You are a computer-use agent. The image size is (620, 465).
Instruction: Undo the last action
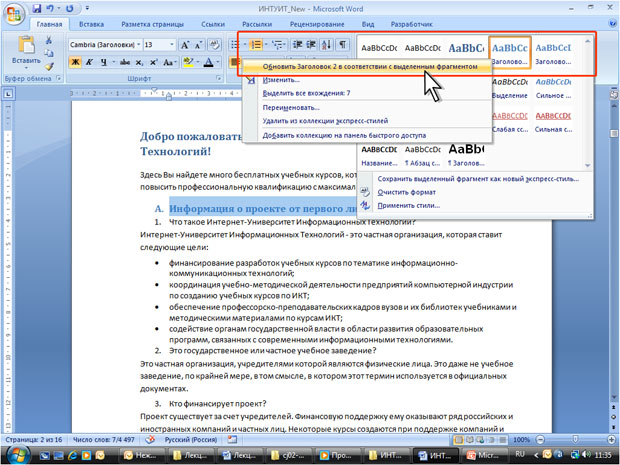pyautogui.click(x=50, y=8)
